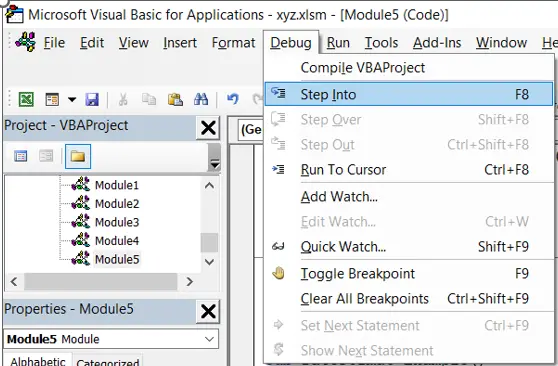Click the Save icon in toolbar
The width and height of the screenshot is (558, 366).
point(92,99)
